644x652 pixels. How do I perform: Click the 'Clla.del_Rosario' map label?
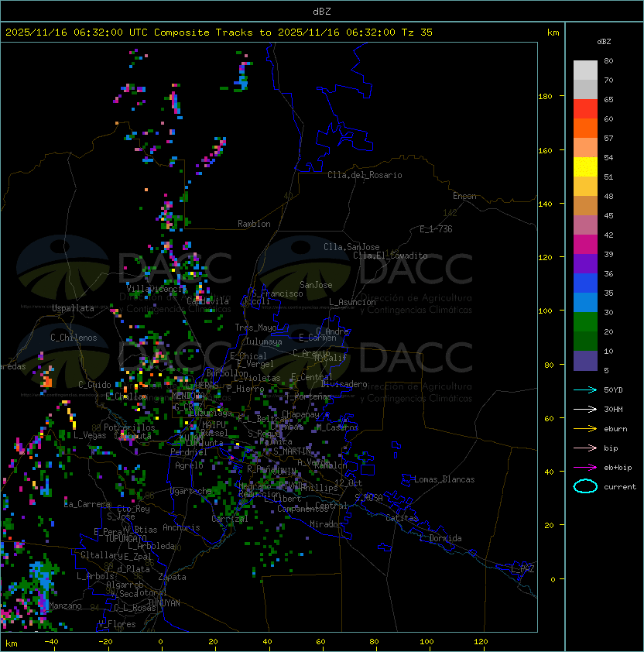pos(365,175)
